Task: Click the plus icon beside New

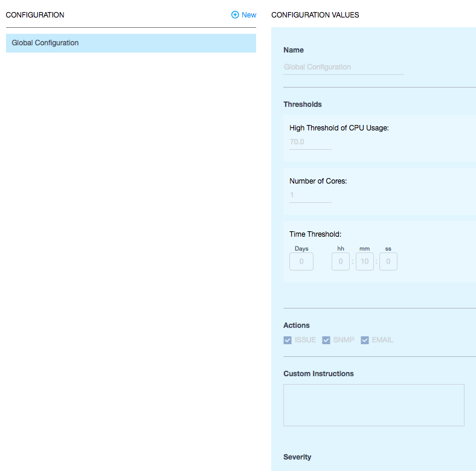Action: pos(235,15)
